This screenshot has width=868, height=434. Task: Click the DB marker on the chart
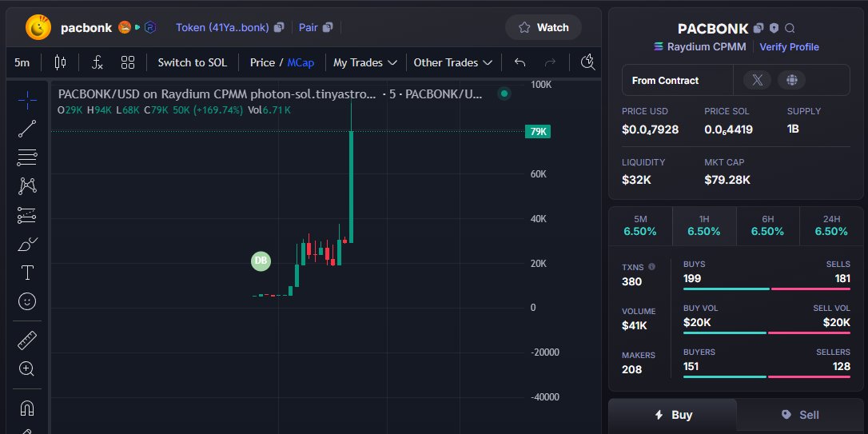coord(261,261)
